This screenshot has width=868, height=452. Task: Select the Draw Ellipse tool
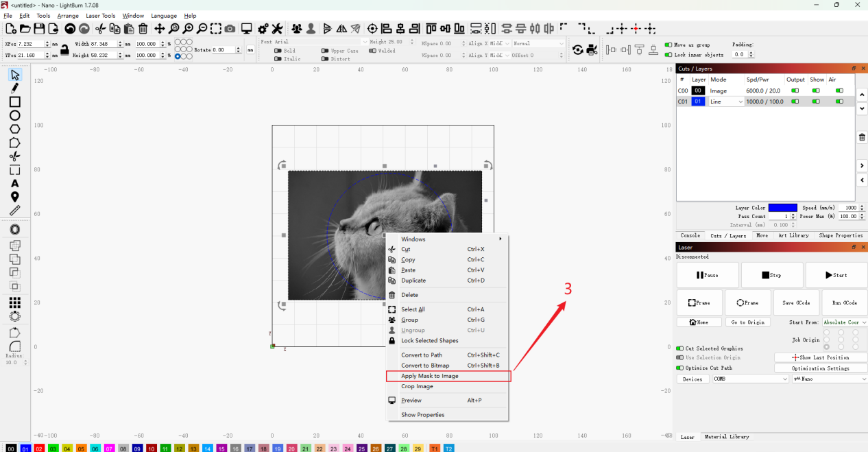click(14, 115)
